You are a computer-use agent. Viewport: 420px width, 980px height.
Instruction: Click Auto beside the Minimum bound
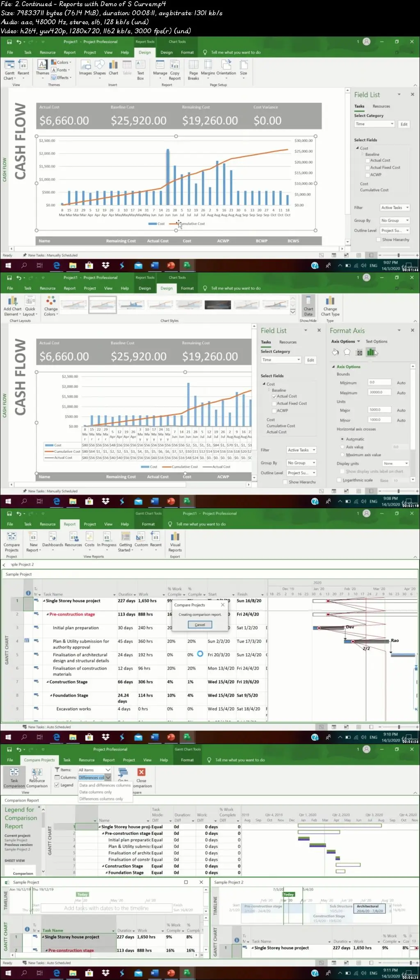[x=401, y=383]
